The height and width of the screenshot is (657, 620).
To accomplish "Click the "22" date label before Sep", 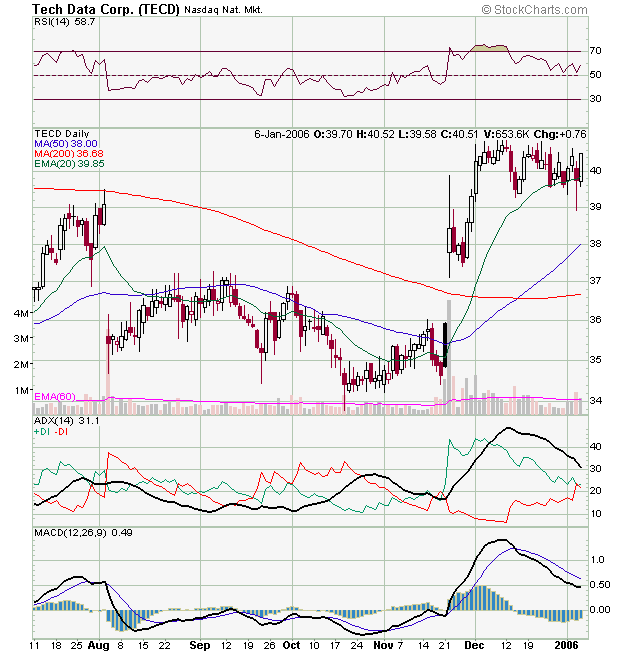I will click(164, 646).
